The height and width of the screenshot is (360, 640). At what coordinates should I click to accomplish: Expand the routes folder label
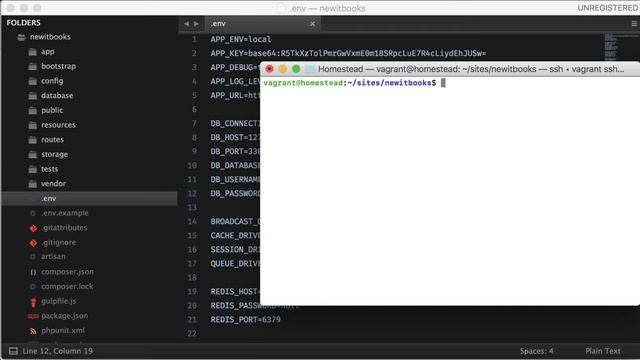tap(53, 140)
